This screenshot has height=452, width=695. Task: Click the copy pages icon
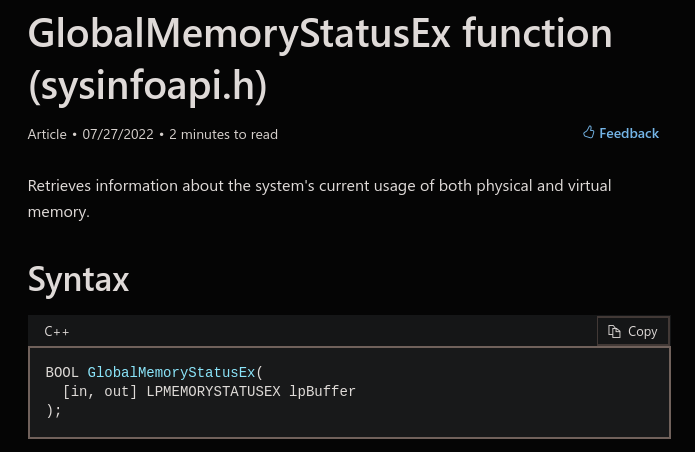[614, 331]
